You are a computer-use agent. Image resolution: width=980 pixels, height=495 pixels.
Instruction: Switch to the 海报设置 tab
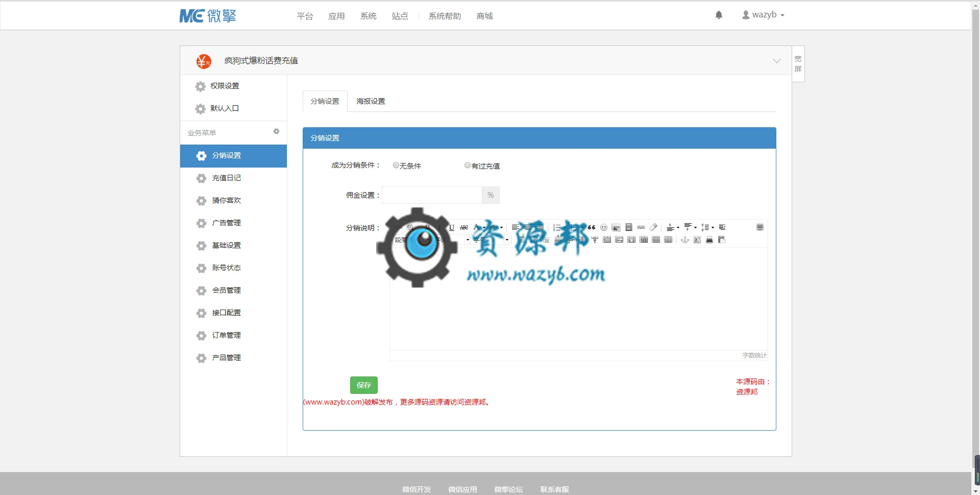pos(371,101)
